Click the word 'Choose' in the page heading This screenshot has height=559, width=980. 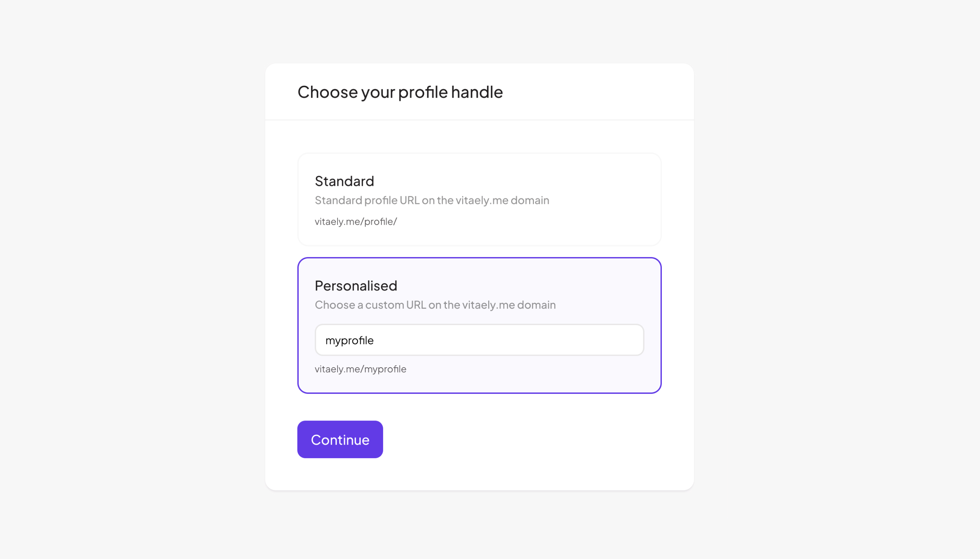tap(327, 92)
